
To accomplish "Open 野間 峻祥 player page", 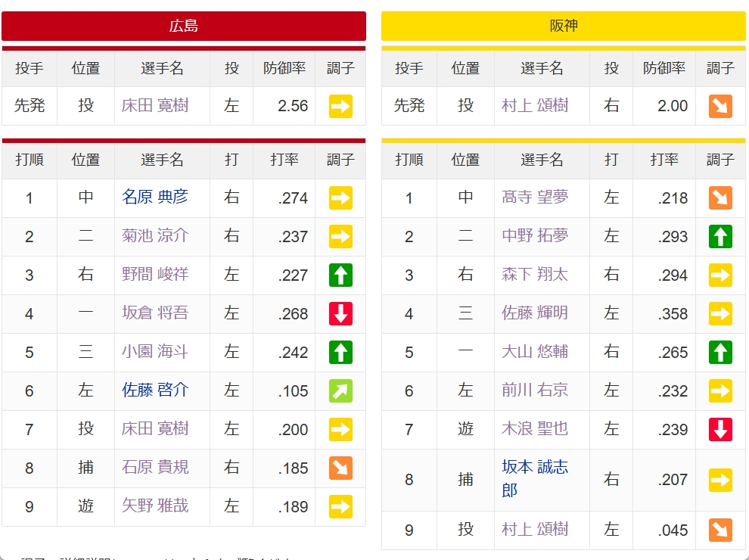I will tap(155, 274).
